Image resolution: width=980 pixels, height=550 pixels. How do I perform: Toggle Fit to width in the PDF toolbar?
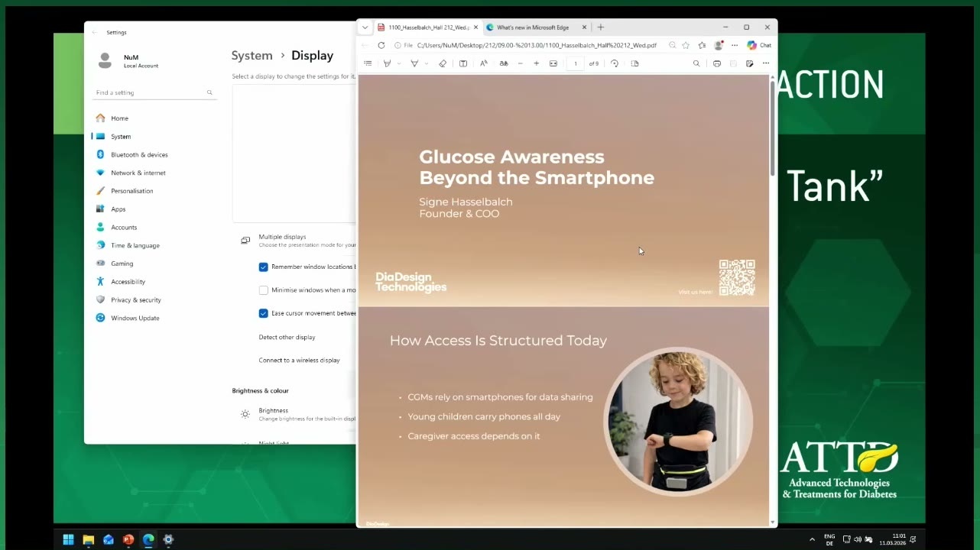pyautogui.click(x=553, y=63)
